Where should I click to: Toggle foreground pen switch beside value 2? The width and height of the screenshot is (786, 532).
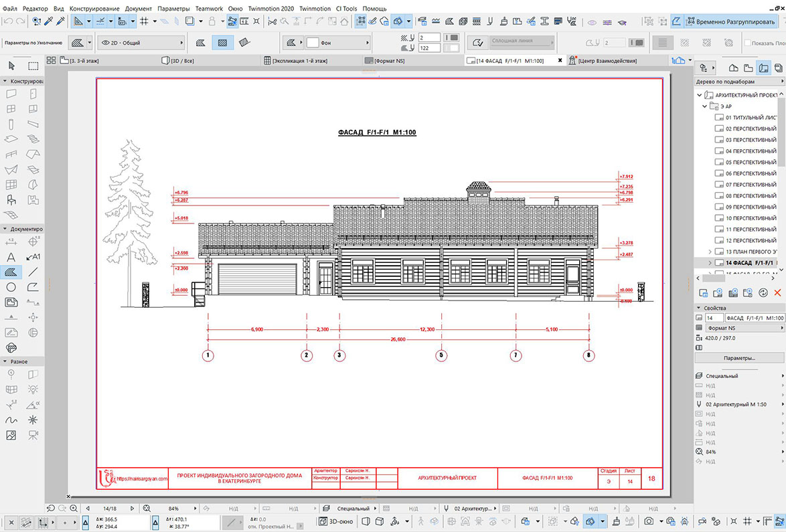click(x=452, y=37)
